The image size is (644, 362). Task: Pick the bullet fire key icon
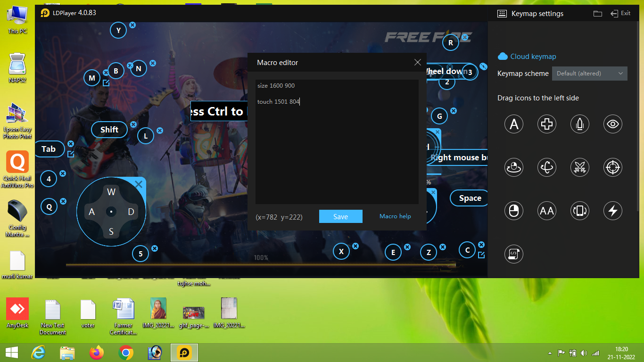[x=580, y=124]
